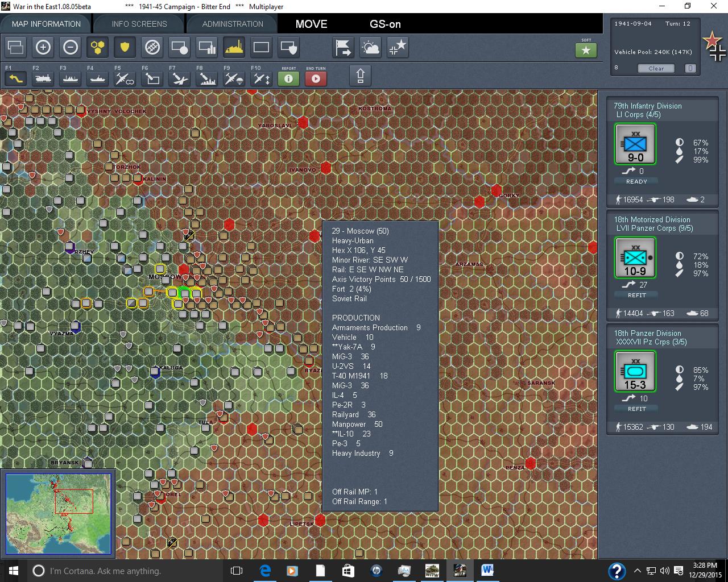Viewport: 728px width, 582px height.
Task: Click "Heavy Industry 9" line
Action: pyautogui.click(x=363, y=453)
